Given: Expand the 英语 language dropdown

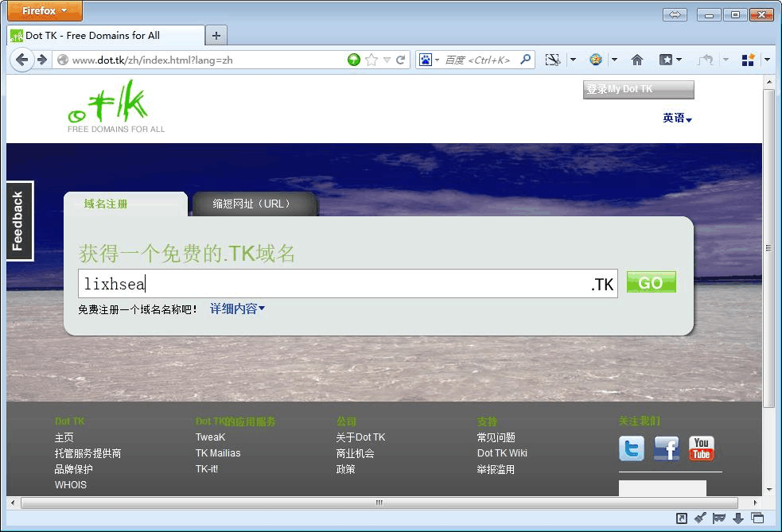Looking at the screenshot, I should click(x=677, y=118).
